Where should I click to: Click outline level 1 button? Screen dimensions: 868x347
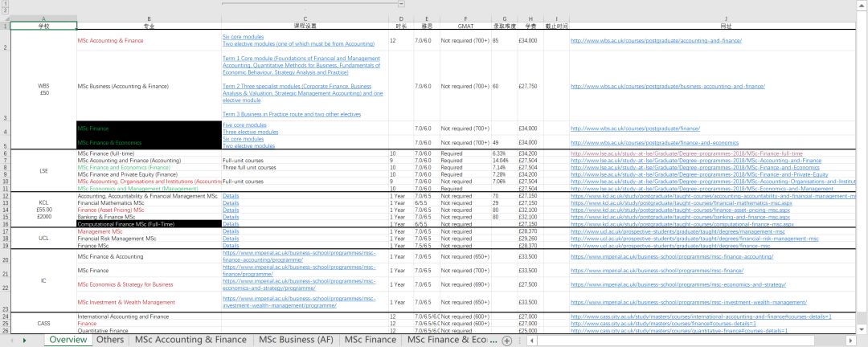[x=5, y=3]
